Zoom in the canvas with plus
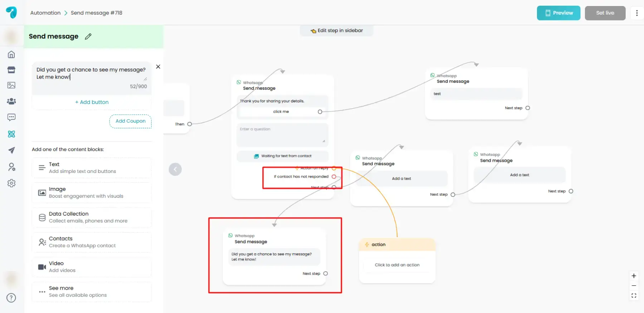The width and height of the screenshot is (644, 313). pyautogui.click(x=634, y=276)
